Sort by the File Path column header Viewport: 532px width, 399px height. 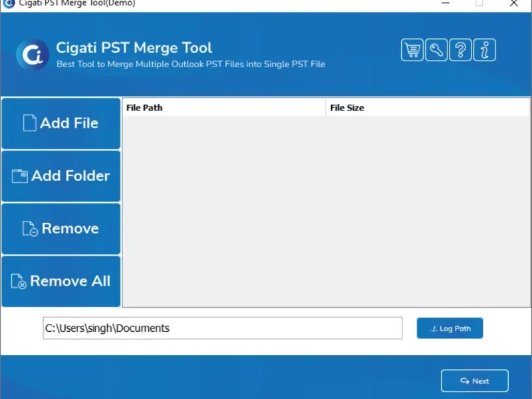tap(224, 108)
